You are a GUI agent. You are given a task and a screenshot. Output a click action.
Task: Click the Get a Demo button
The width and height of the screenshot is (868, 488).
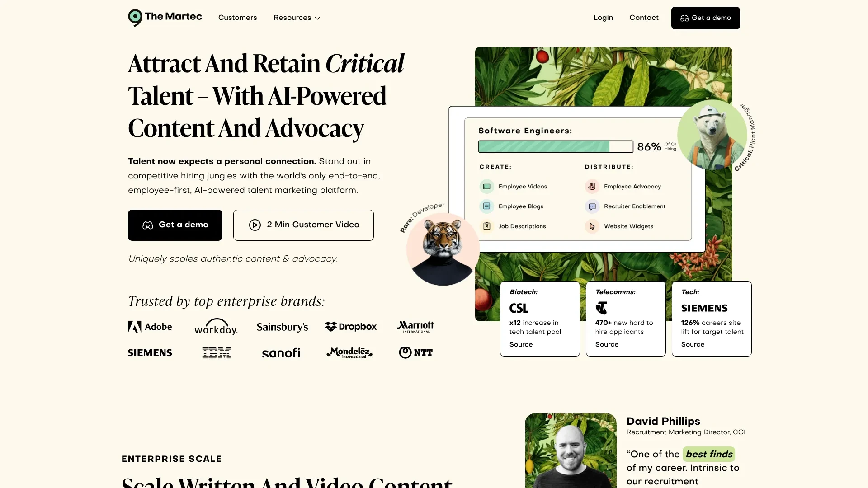(x=705, y=18)
